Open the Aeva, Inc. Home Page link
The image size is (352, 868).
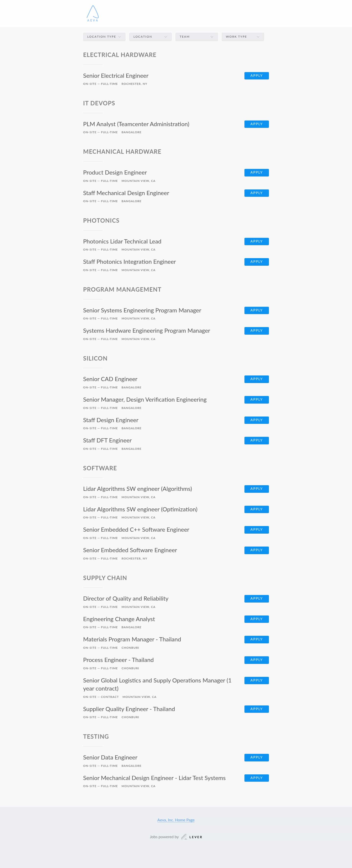click(x=176, y=820)
